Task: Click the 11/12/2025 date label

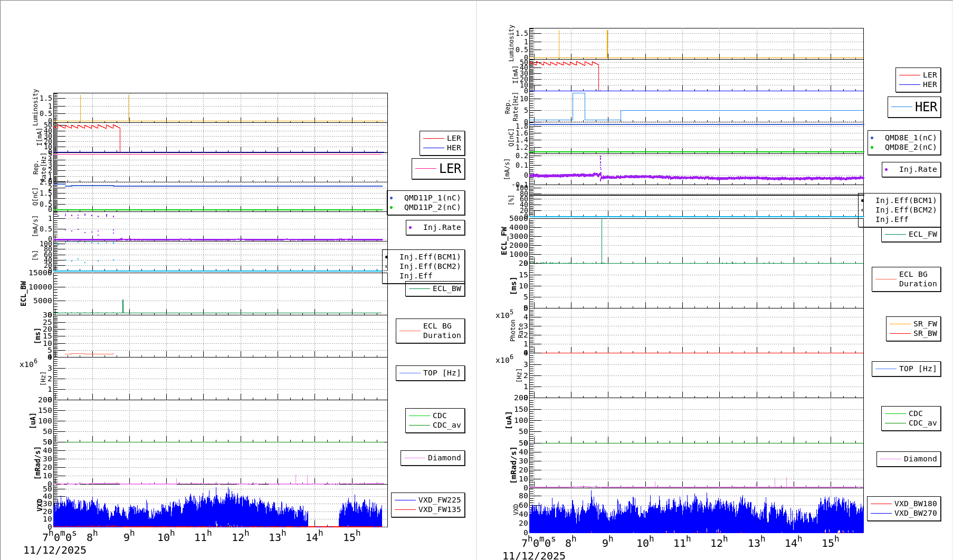Action: (55, 550)
